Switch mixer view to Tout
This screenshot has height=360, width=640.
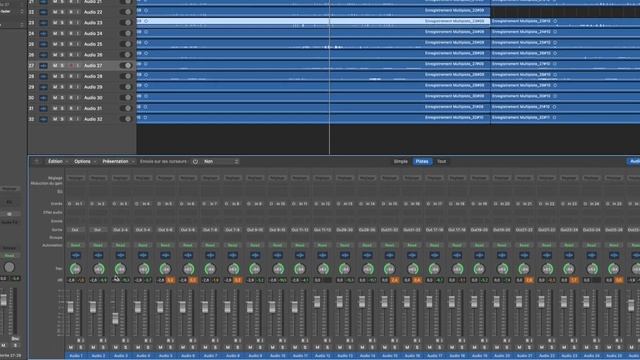[x=442, y=162]
